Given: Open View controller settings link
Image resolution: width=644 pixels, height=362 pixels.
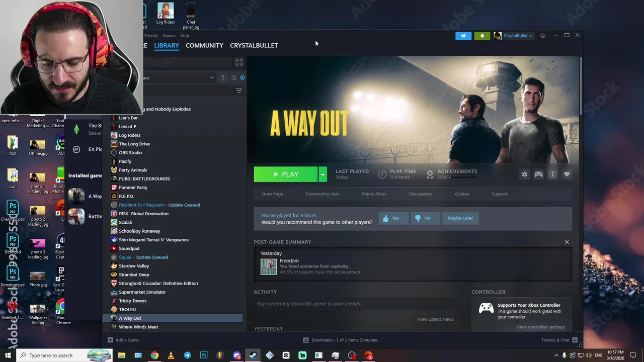Looking at the screenshot, I should (541, 327).
